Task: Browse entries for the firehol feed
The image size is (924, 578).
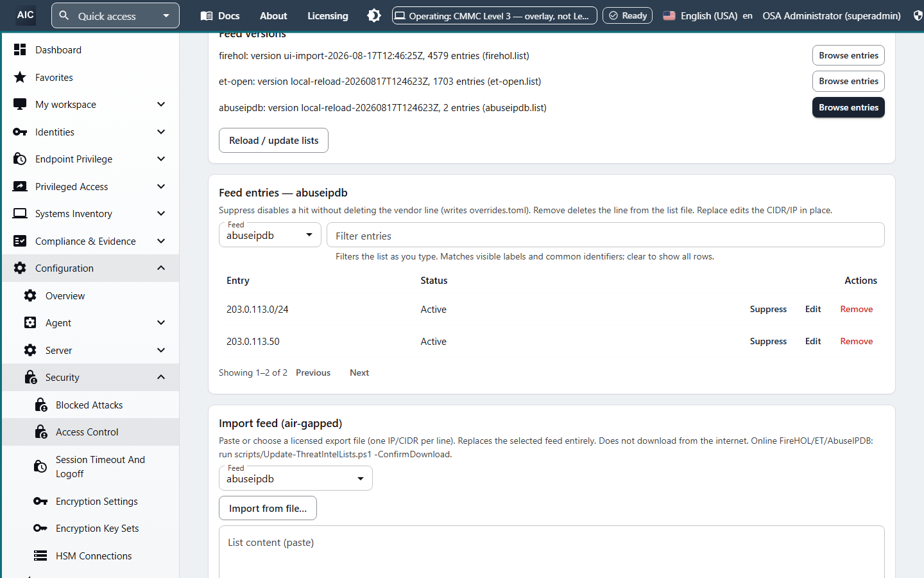Action: [848, 55]
